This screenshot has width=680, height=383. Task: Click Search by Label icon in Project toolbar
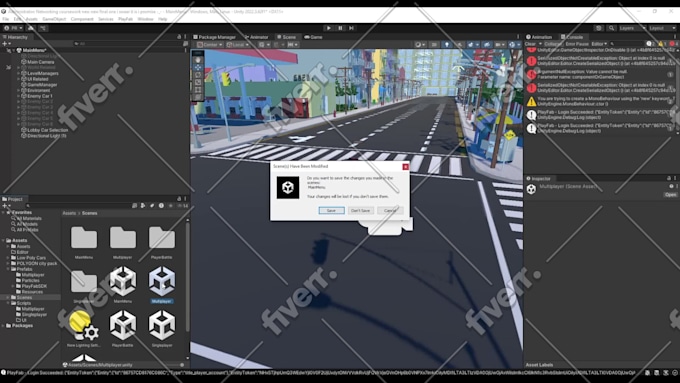152,206
